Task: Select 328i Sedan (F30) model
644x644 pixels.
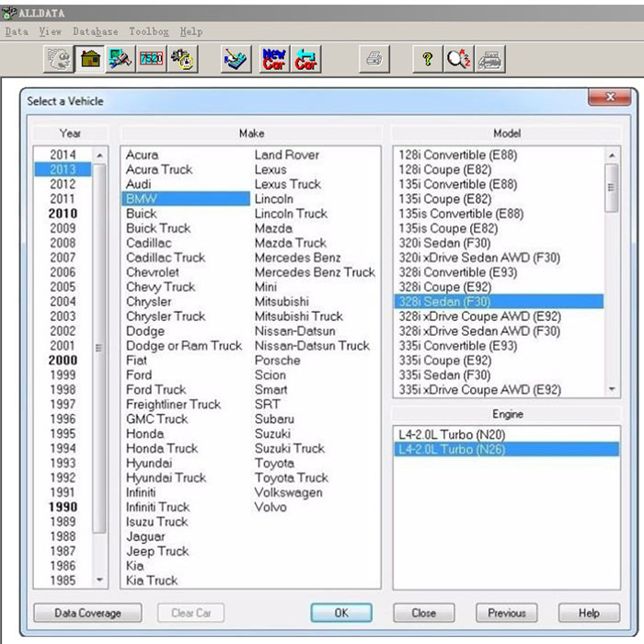Action: point(499,302)
